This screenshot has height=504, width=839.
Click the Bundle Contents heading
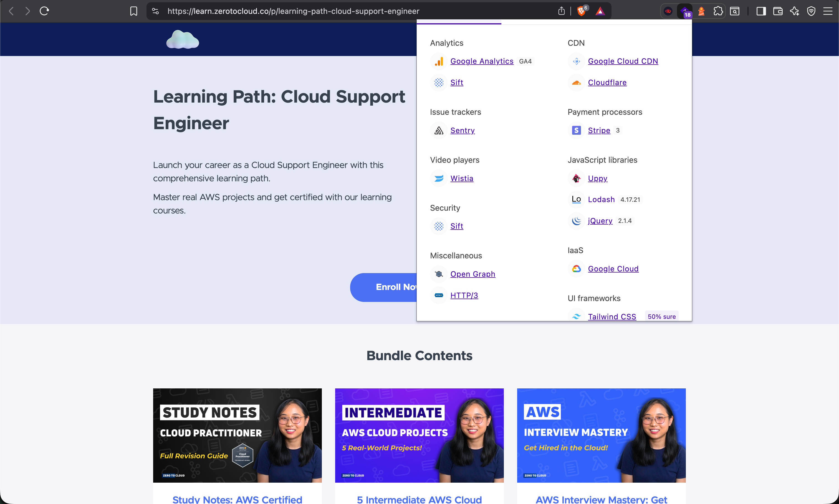click(419, 356)
